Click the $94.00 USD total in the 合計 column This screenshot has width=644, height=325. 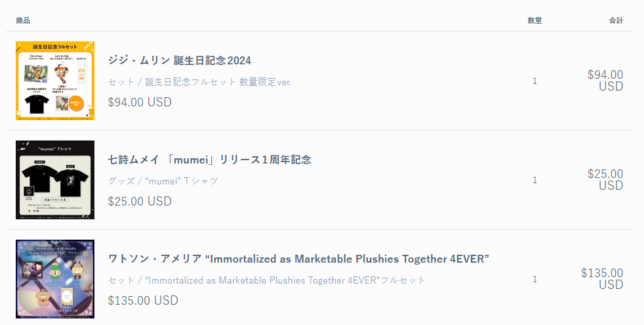(605, 80)
